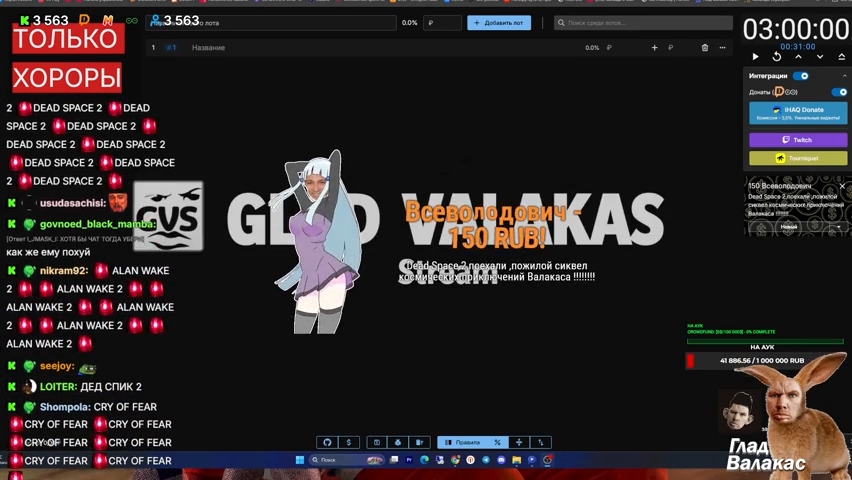Click chat username usudasachisi
852x480 pixels.
(x=73, y=203)
